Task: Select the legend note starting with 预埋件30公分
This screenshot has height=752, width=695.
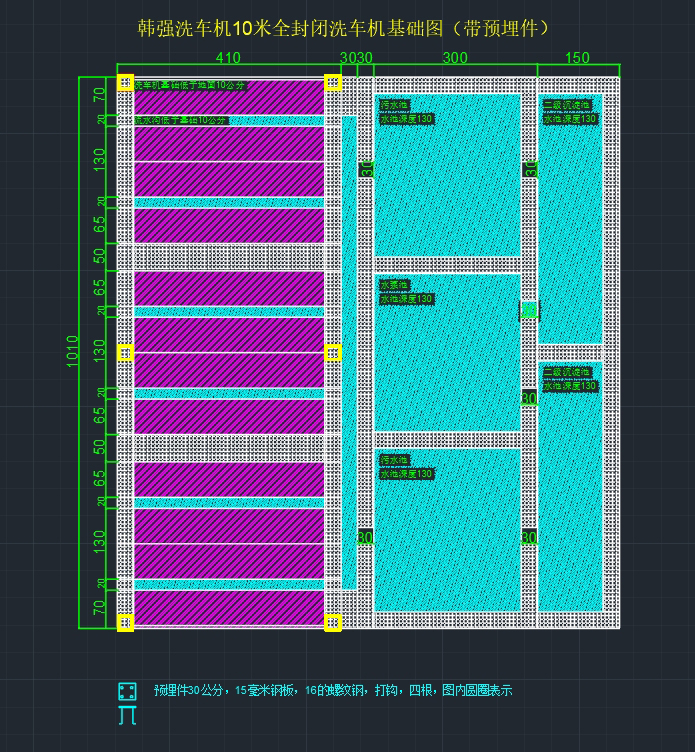Action: (x=333, y=691)
